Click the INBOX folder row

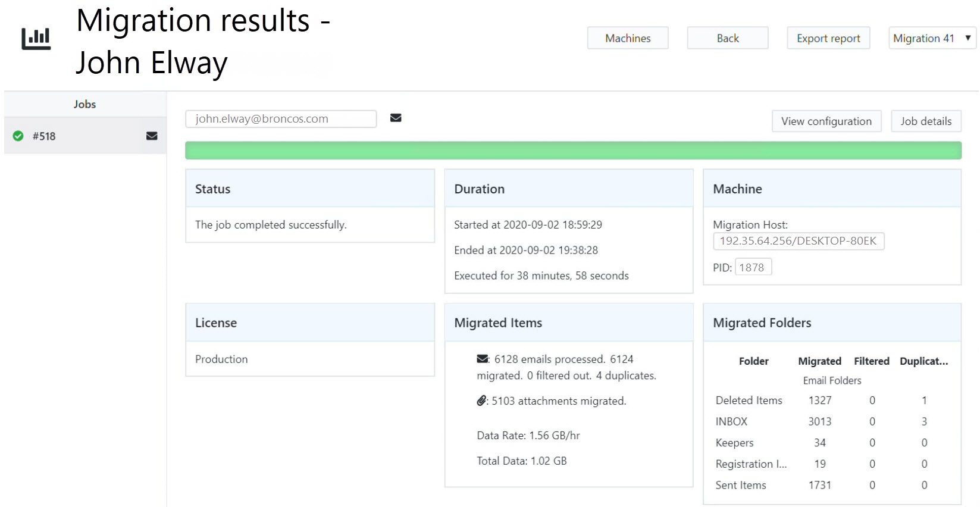832,421
